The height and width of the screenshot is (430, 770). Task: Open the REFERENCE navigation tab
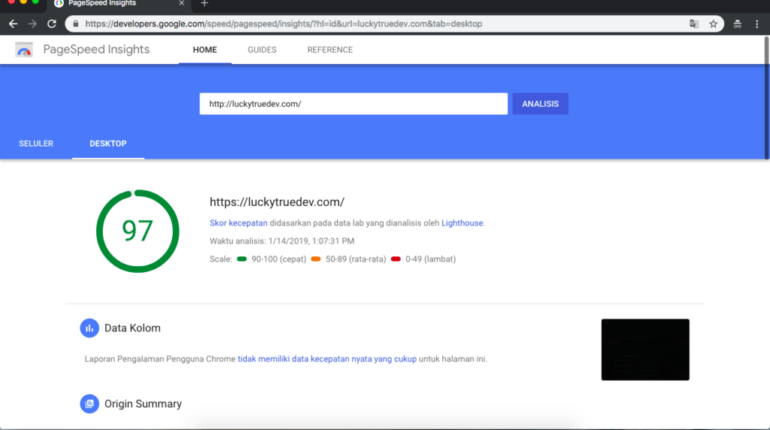point(329,50)
